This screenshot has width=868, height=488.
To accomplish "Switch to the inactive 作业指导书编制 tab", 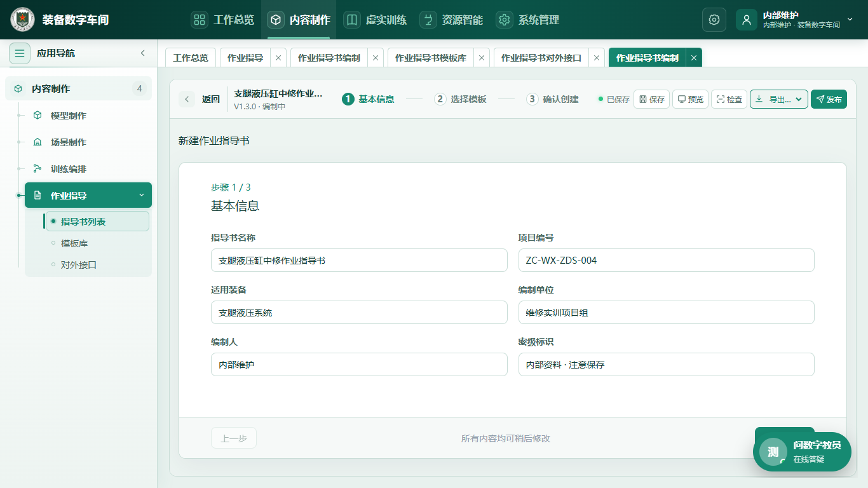I will click(x=329, y=58).
